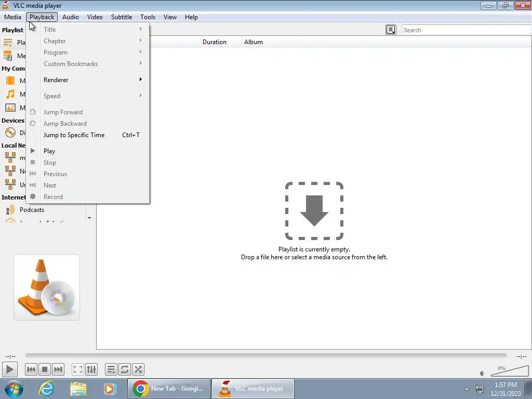Toggle loop mode button

coord(125,369)
